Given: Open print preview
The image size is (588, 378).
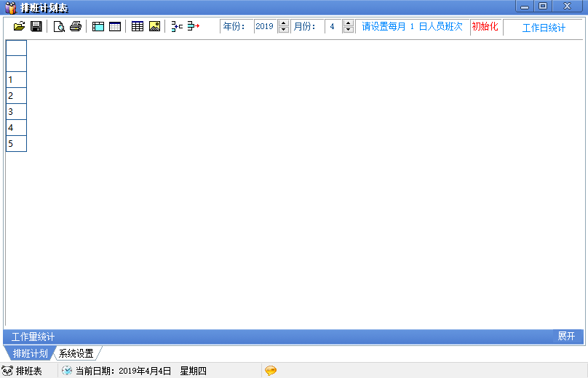Looking at the screenshot, I should click(59, 27).
